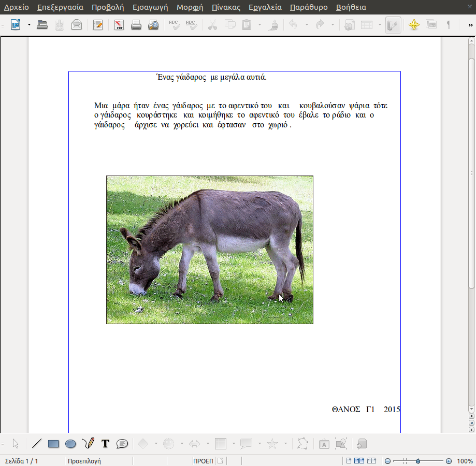Open the New Document type dropdown arrow

click(x=29, y=24)
